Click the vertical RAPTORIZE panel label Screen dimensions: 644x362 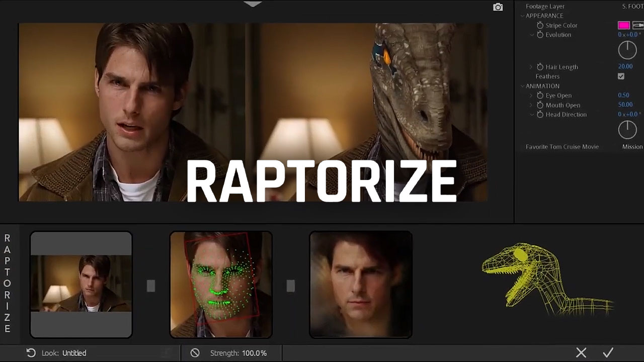(8, 284)
